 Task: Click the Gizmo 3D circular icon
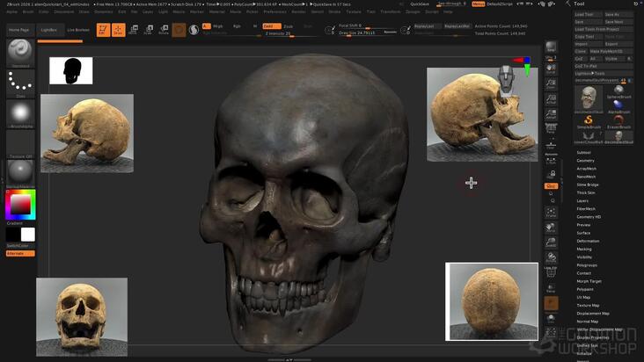coord(179,30)
